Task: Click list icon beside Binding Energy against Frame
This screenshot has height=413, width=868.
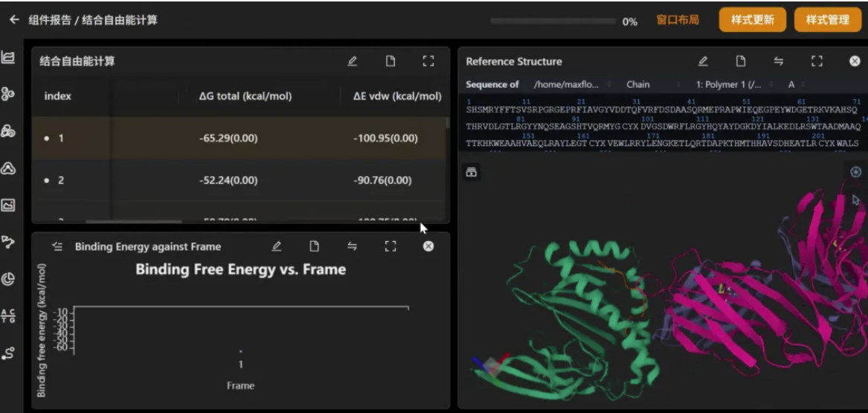Action: point(57,246)
